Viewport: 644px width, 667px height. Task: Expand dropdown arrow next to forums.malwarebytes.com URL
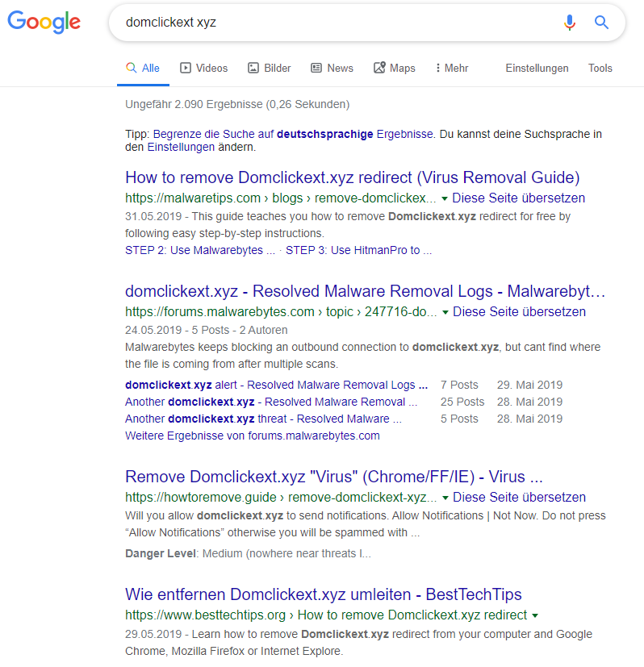click(445, 312)
